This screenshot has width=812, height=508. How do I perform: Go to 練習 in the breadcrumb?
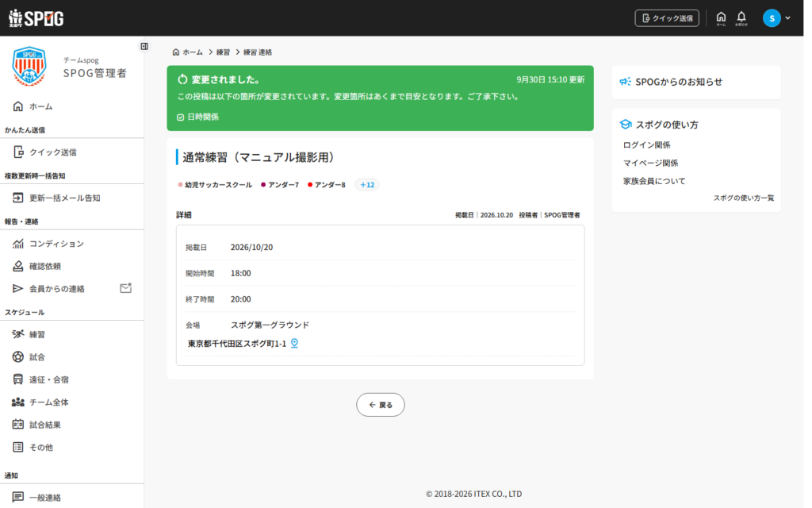click(x=223, y=52)
